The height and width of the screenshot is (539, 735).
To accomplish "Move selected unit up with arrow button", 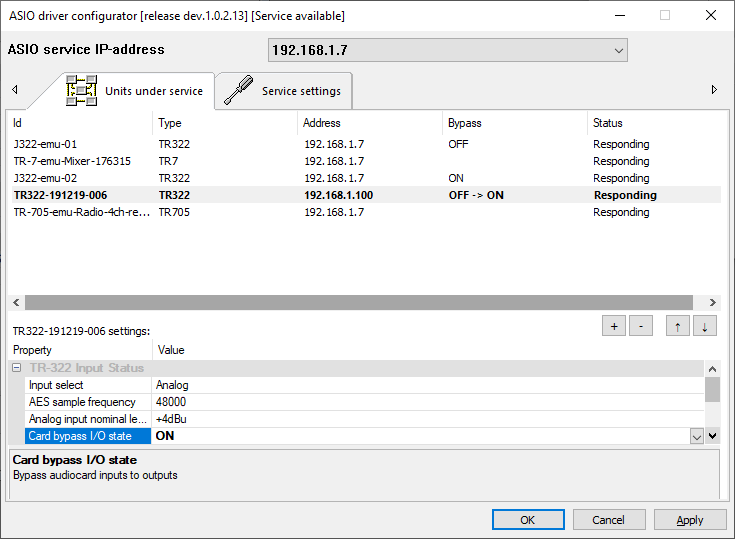I will [677, 326].
